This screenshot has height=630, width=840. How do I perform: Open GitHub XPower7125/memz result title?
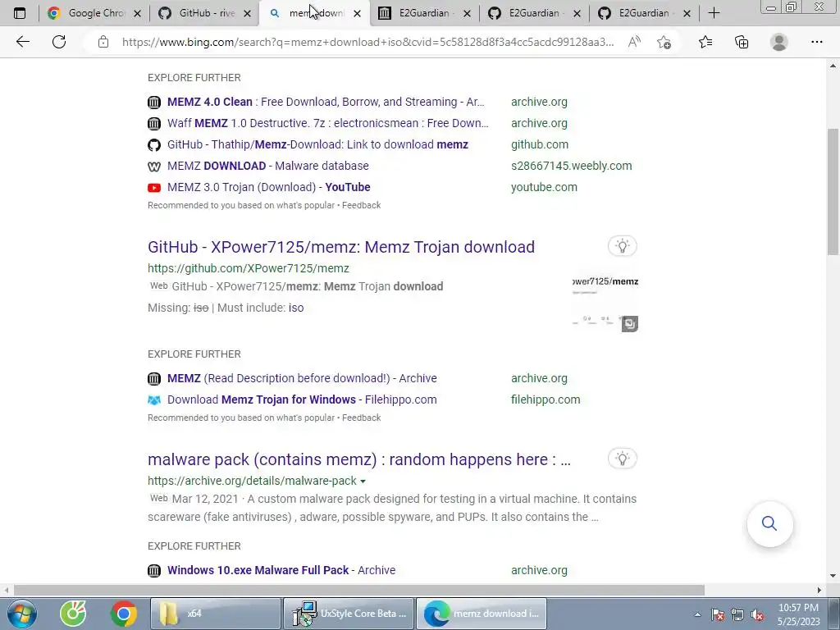click(x=341, y=247)
